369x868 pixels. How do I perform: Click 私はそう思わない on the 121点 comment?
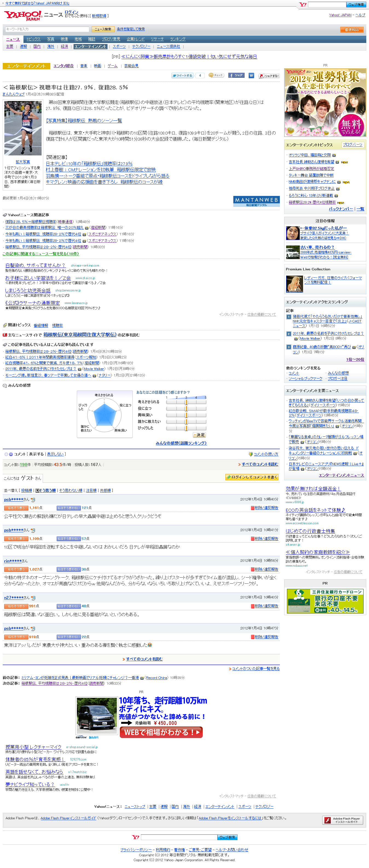69,508
